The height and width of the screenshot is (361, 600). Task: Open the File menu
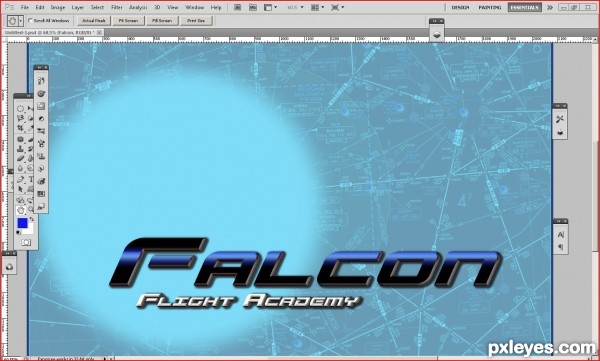click(x=24, y=7)
